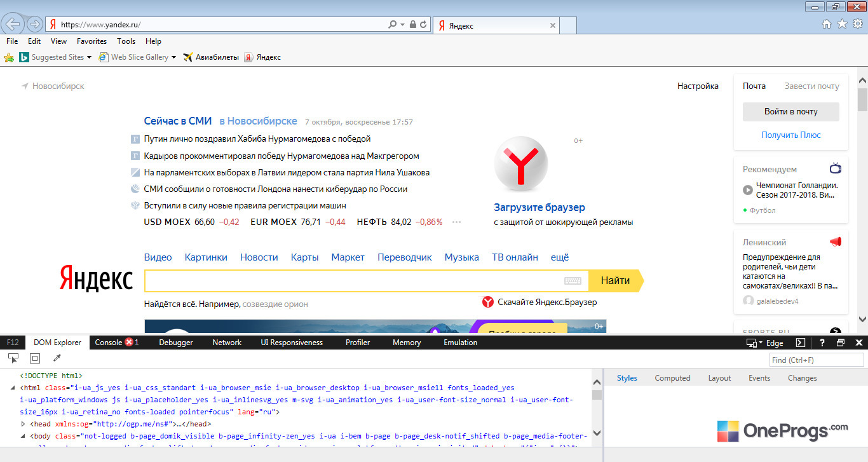Switch to the Console tab
Image resolution: width=868 pixels, height=462 pixels.
pyautogui.click(x=108, y=343)
